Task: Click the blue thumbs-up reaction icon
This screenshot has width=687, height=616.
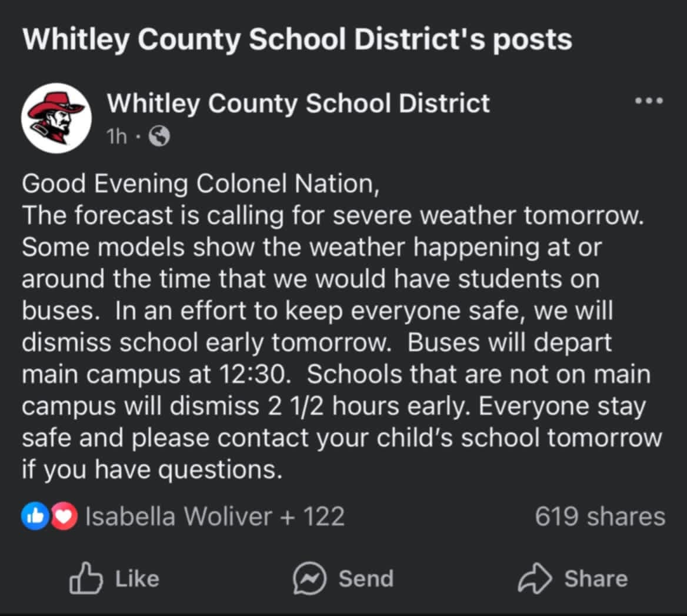Action: pos(35,515)
